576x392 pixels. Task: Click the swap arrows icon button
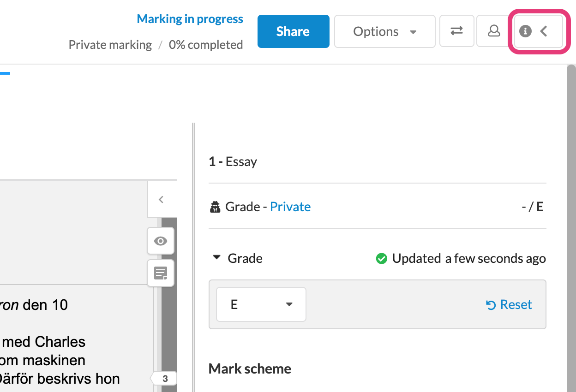457,31
